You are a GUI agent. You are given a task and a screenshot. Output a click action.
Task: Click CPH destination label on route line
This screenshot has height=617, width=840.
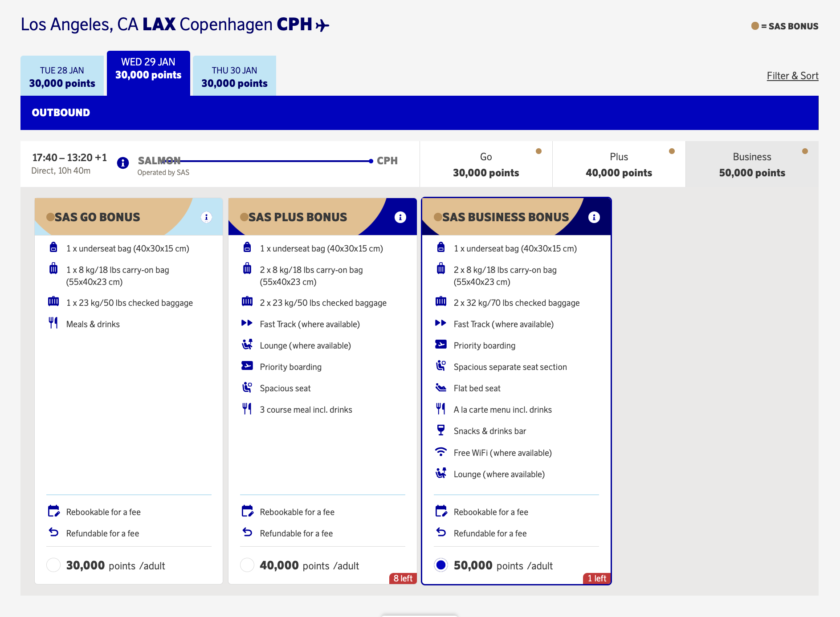(387, 161)
